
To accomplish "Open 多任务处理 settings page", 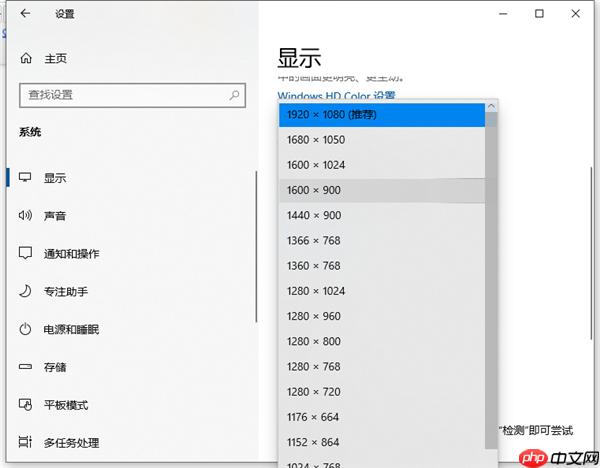I will pos(72,443).
